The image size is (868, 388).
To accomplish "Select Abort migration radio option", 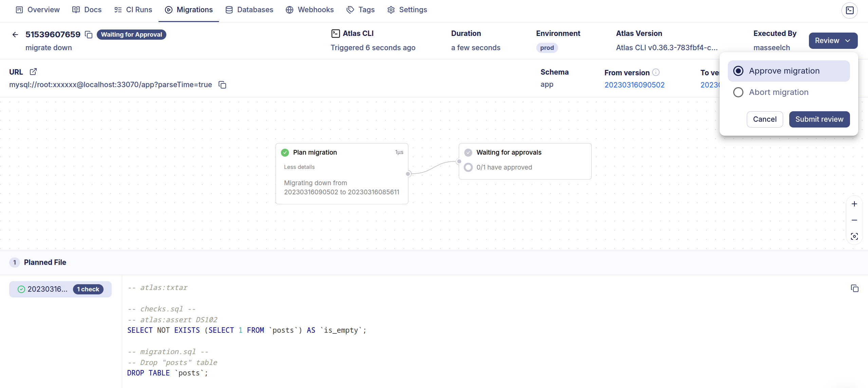I will tap(738, 92).
